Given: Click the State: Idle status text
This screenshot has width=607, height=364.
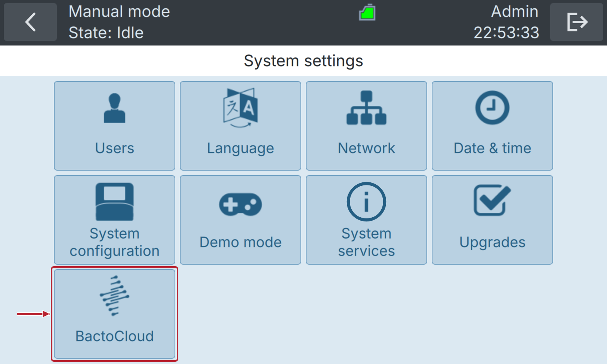Looking at the screenshot, I should (106, 33).
